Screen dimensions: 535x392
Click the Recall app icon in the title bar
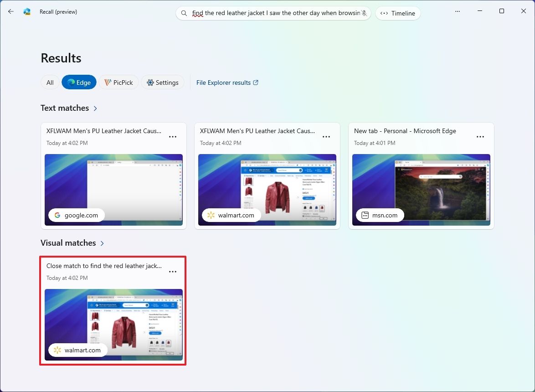click(27, 11)
